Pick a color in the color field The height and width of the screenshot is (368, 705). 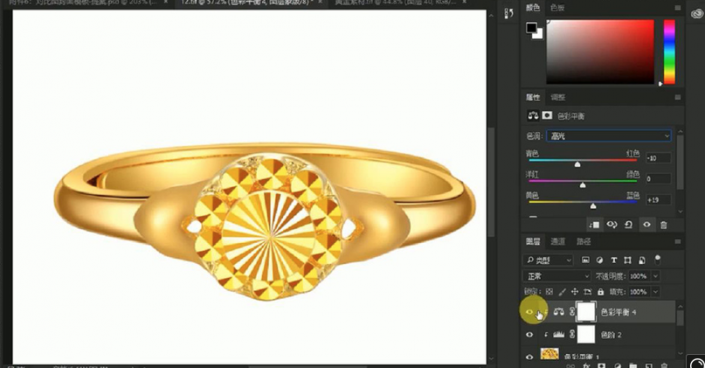(x=600, y=51)
